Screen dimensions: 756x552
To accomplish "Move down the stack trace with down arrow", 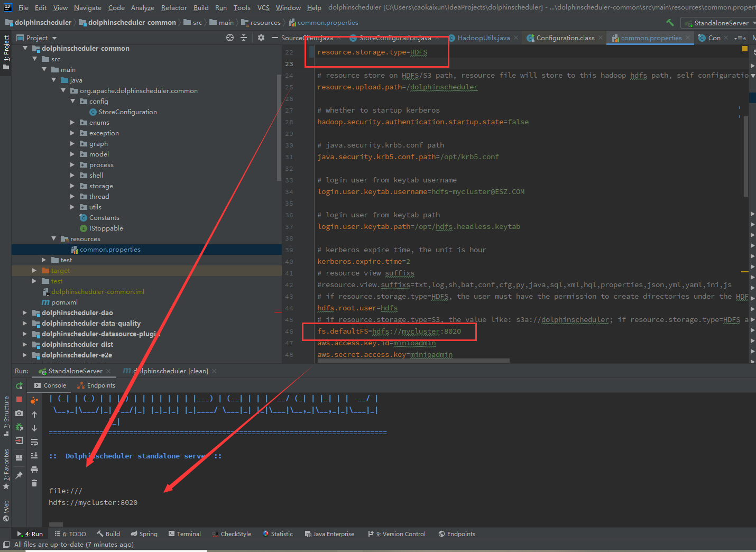I will pyautogui.click(x=34, y=428).
